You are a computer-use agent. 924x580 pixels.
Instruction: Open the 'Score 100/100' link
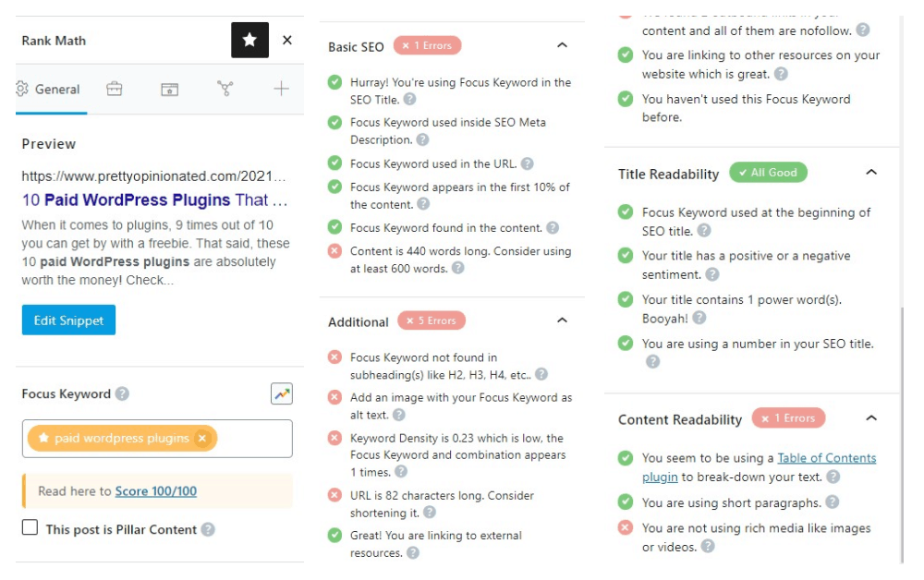coord(156,491)
